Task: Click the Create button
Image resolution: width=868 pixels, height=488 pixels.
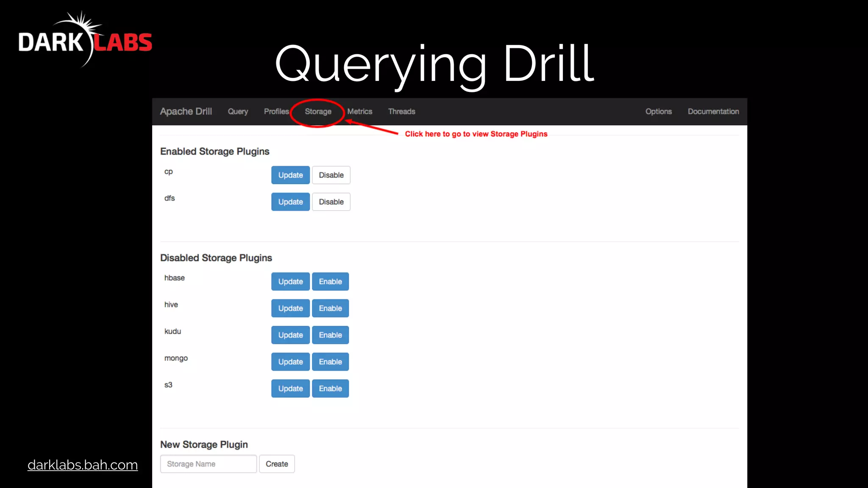Action: 277,464
